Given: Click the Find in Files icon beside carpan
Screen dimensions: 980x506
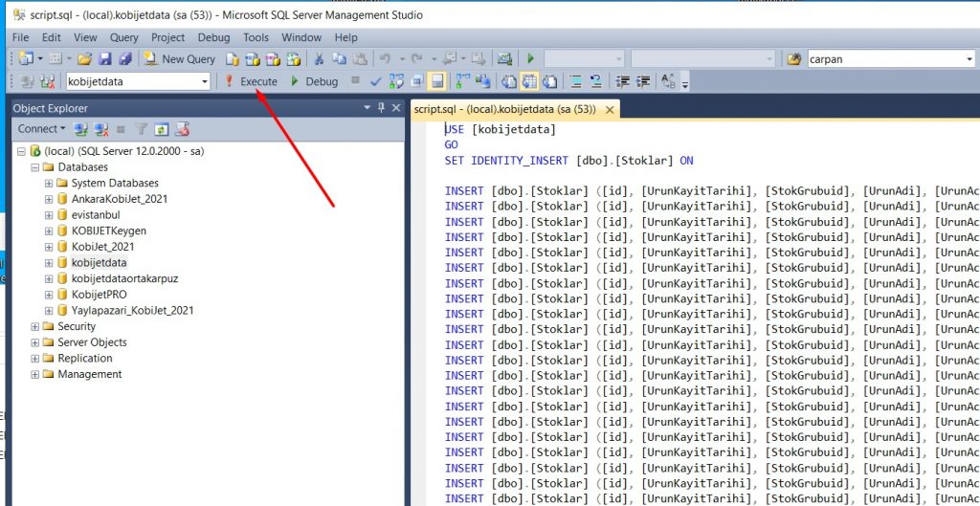Looking at the screenshot, I should pos(794,58).
